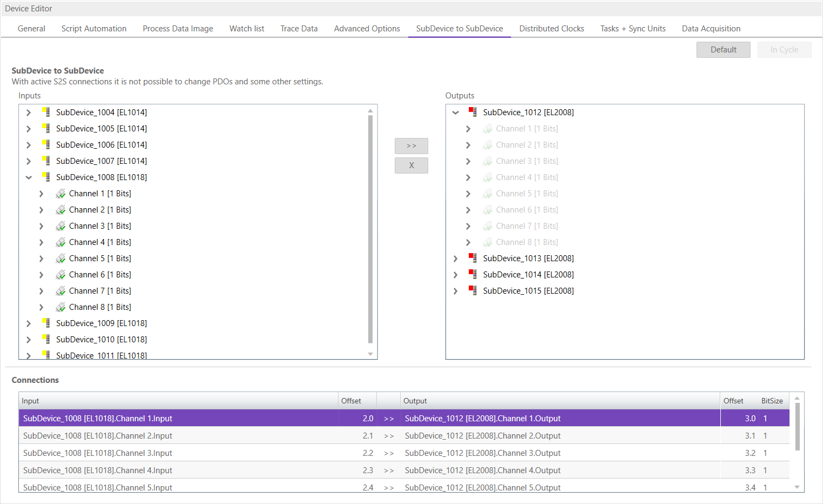Click the Inputs list vertical scrollbar
Viewport: 823px width, 504px height.
(x=370, y=227)
